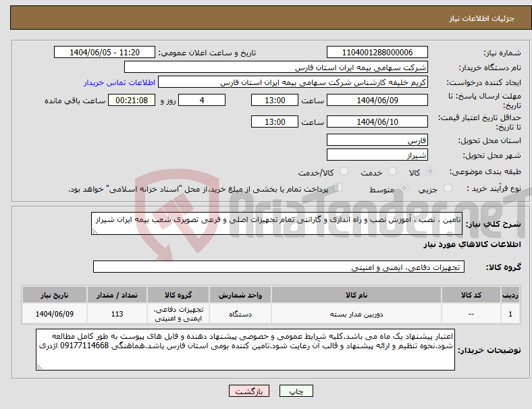
Task: Click the remaining days field showing 4
Action: pyautogui.click(x=202, y=101)
